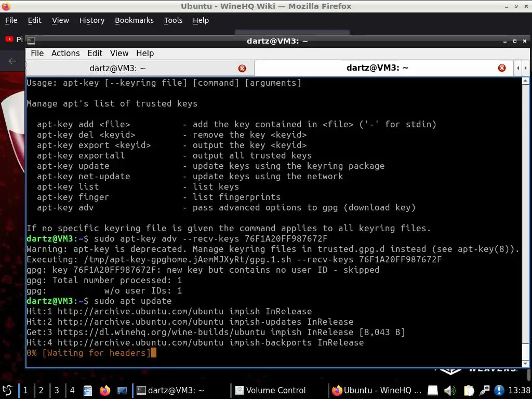Click 'sudo apt-key adv --recv-keys' command line
Image resolution: width=532 pixels, height=399 pixels.
point(211,238)
